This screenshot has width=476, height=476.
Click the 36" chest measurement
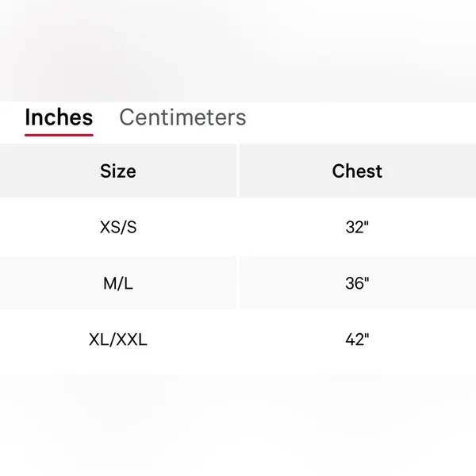tap(357, 283)
